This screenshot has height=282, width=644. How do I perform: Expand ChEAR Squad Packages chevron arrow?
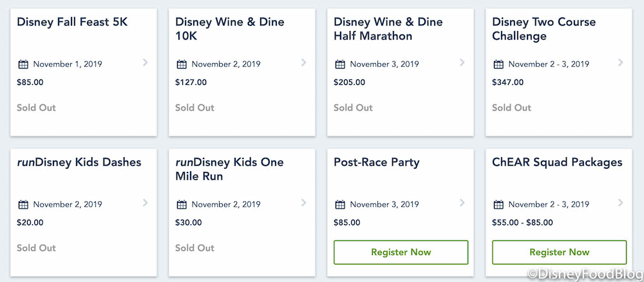pyautogui.click(x=620, y=203)
